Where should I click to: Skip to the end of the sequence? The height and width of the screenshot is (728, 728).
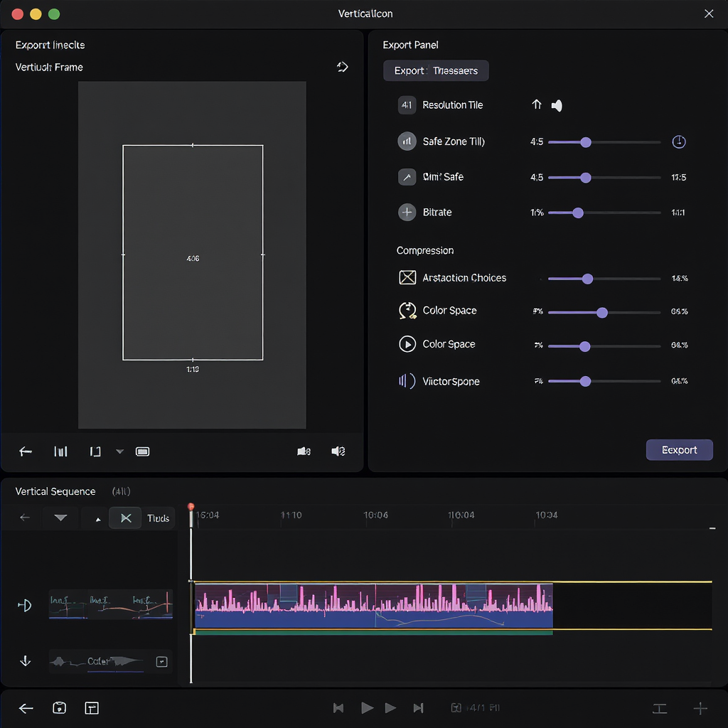pos(418,708)
